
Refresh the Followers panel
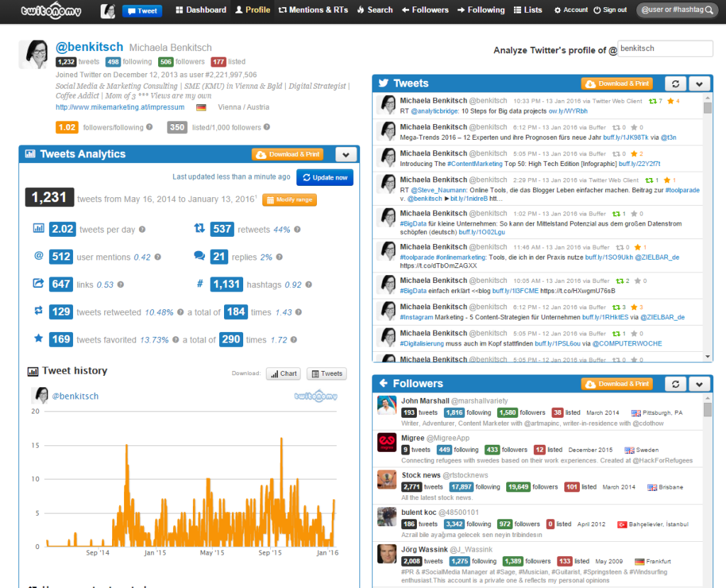tap(676, 384)
